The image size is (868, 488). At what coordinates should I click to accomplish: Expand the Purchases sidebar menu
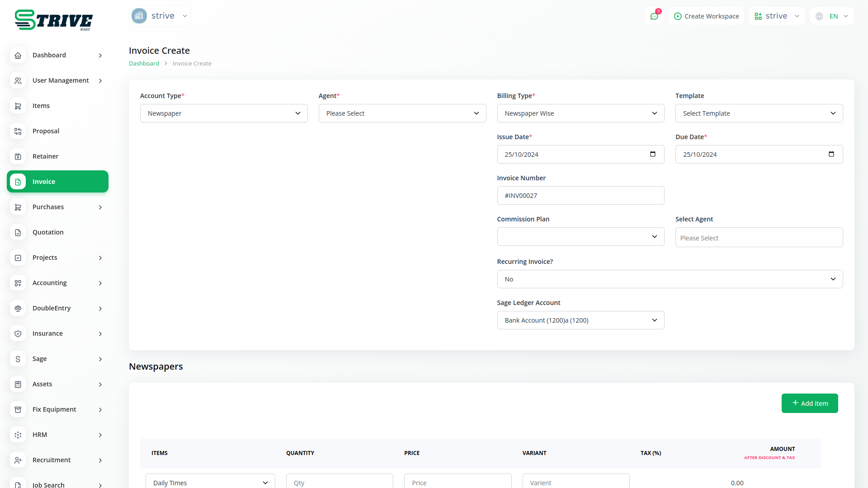pos(57,207)
